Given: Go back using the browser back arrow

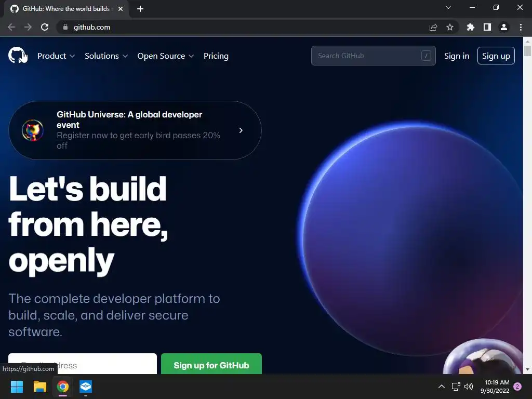Looking at the screenshot, I should pyautogui.click(x=11, y=27).
